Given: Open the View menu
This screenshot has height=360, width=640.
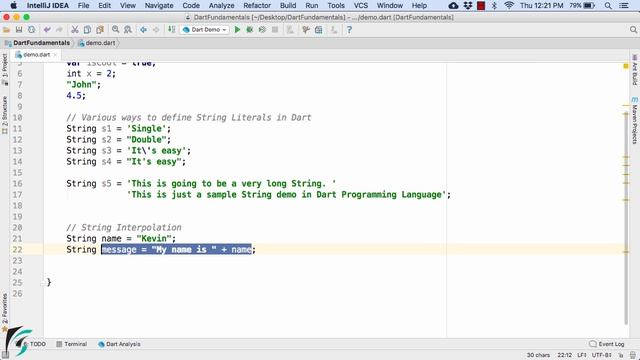Looking at the screenshot, I should pos(128,5).
